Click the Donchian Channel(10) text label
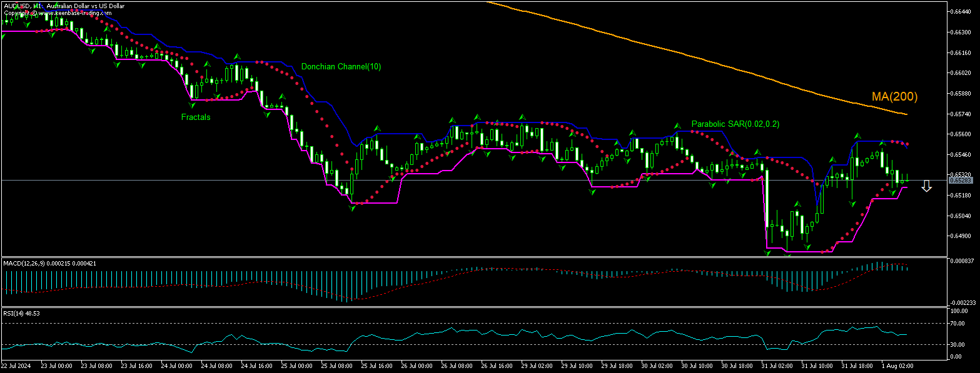Viewport: 980px width, 373px height. pyautogui.click(x=341, y=67)
